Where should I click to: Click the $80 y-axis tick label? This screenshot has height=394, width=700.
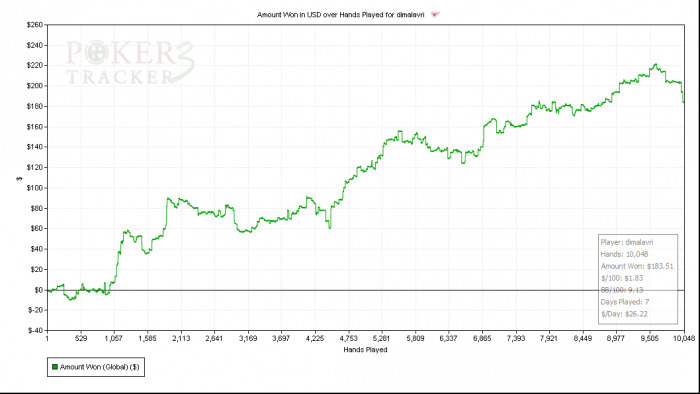37,208
